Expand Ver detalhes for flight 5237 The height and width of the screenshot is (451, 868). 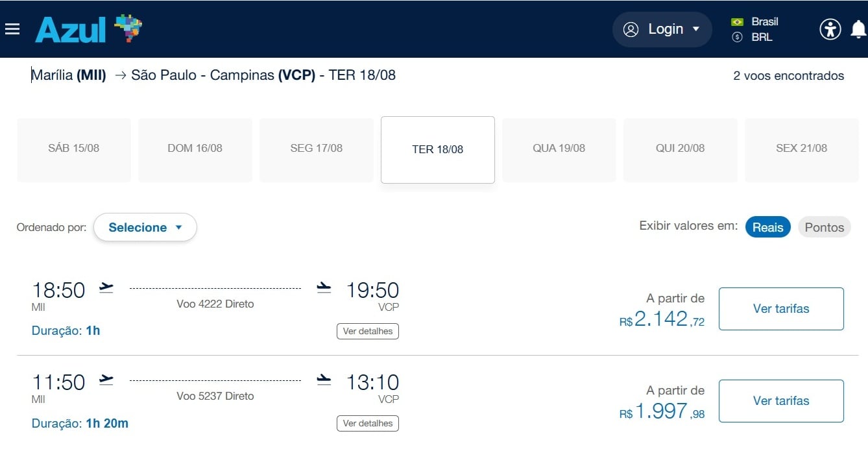(x=368, y=423)
